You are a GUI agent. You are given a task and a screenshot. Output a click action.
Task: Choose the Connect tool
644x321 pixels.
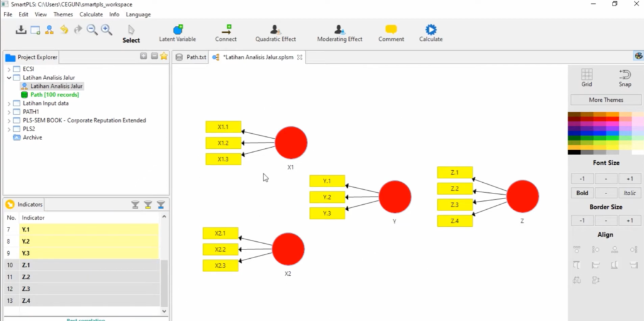pyautogui.click(x=226, y=34)
